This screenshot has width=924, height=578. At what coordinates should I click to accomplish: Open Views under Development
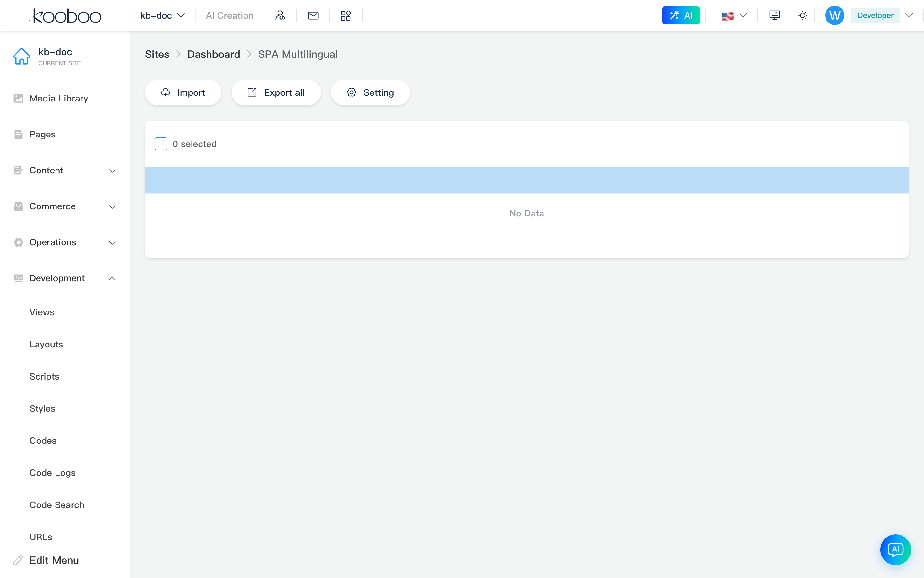(x=42, y=312)
